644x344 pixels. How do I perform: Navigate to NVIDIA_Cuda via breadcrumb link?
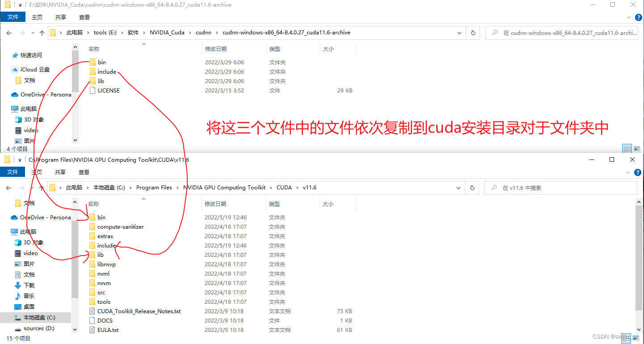click(x=168, y=32)
